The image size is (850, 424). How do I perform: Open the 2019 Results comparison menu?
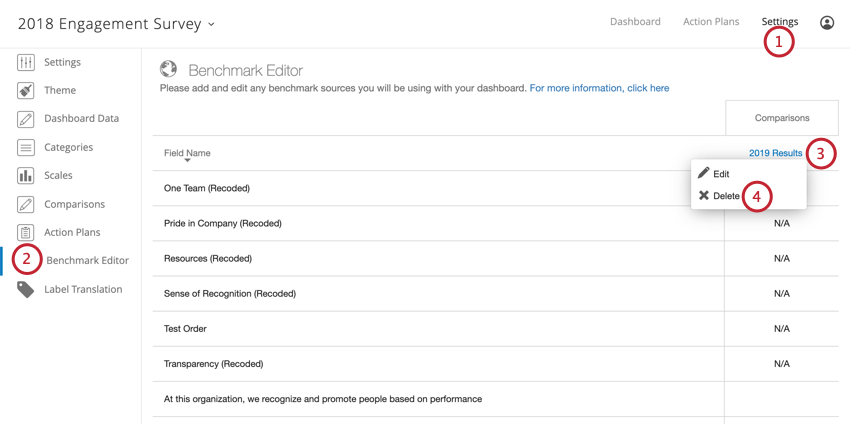775,153
